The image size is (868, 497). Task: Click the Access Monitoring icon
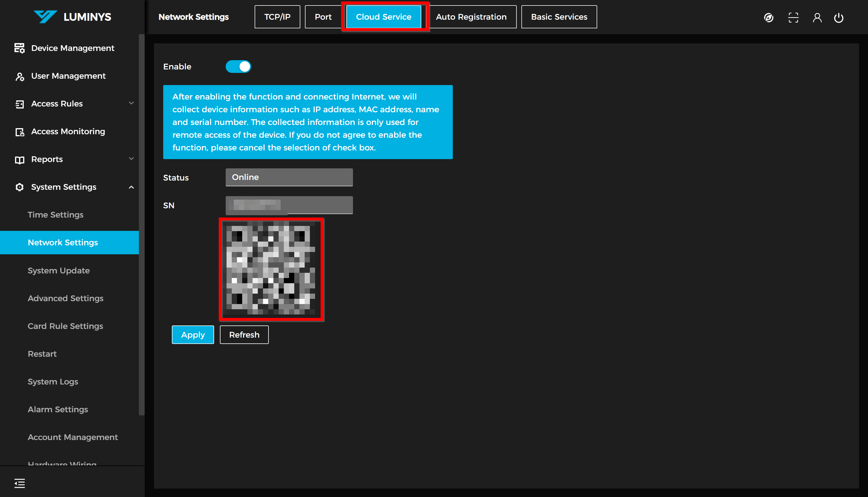coord(19,132)
